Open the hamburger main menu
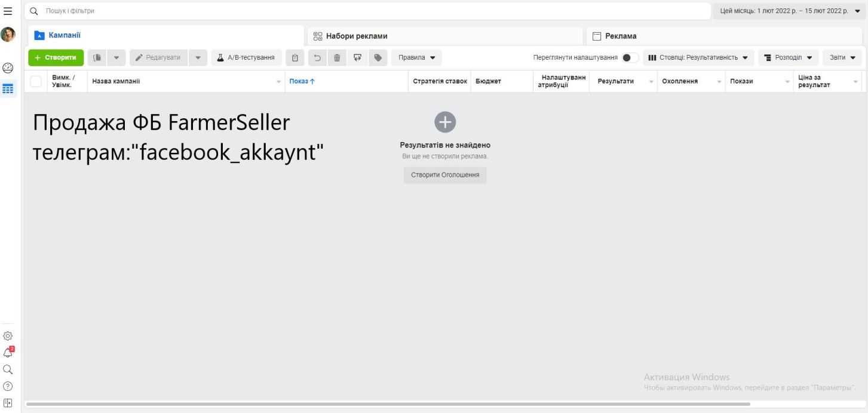868x413 pixels. [x=8, y=11]
